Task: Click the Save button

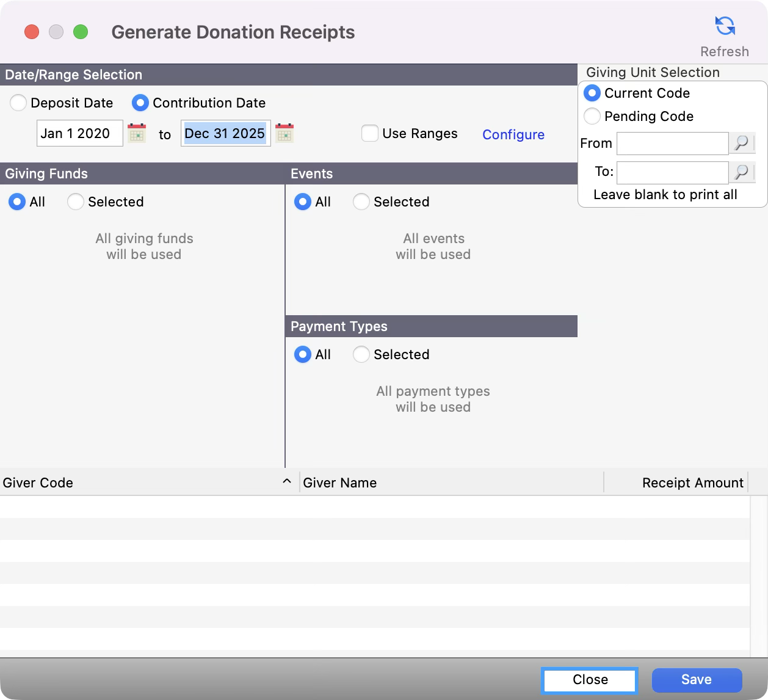Action: (x=697, y=680)
